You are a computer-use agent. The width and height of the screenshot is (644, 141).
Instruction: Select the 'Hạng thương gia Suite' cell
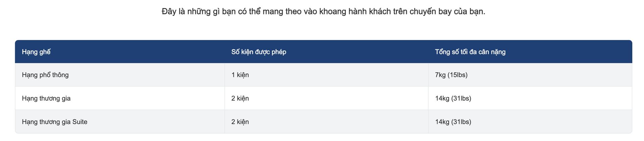55,122
